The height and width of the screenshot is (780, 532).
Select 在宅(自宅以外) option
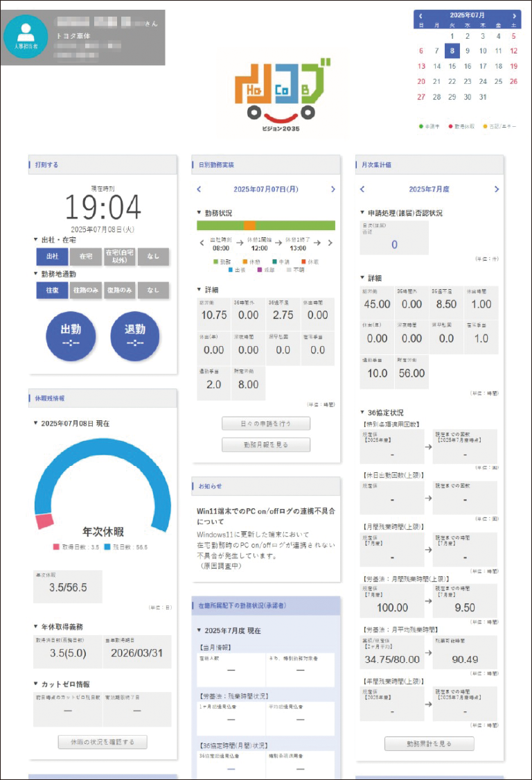(119, 256)
